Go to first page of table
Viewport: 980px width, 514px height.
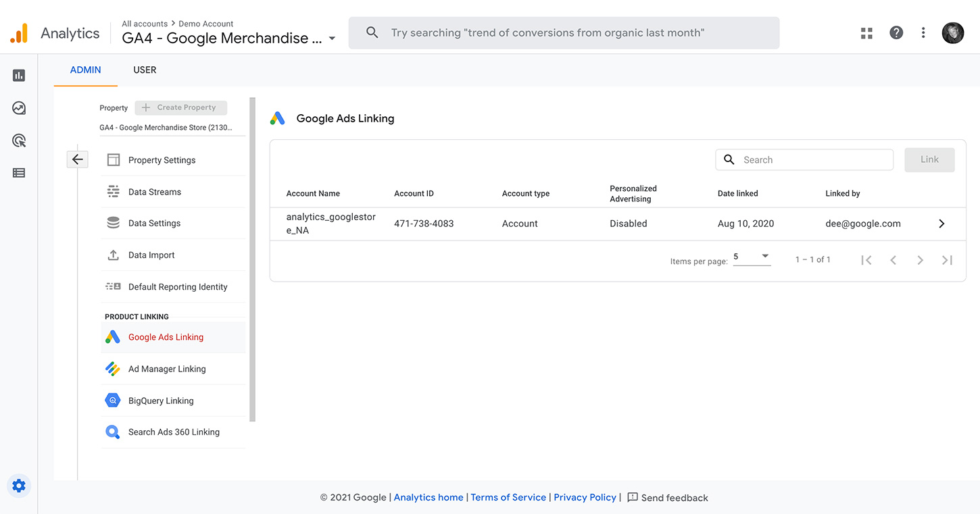(866, 260)
